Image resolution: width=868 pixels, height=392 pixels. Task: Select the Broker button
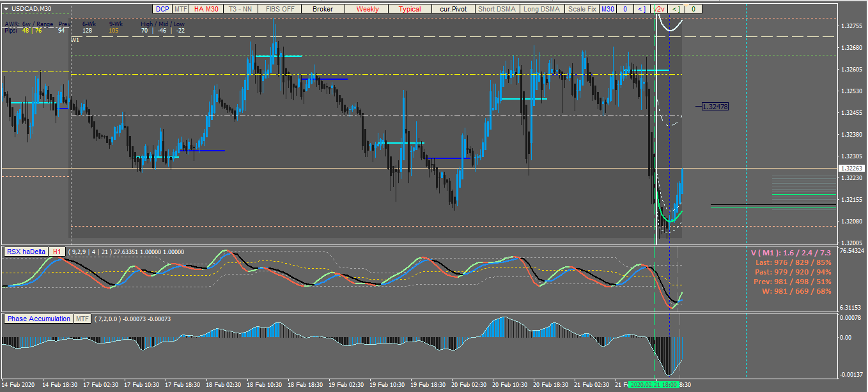click(x=323, y=9)
